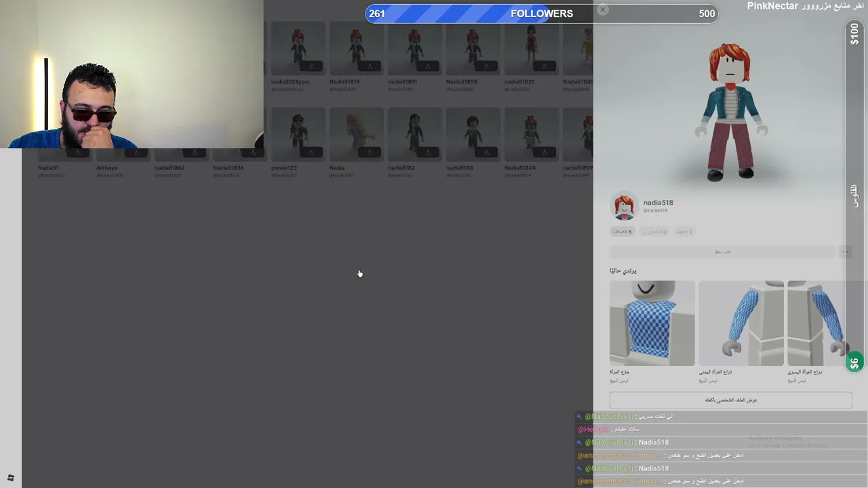
Task: Click the large nadia518 avatar 3D preview
Action: pyautogui.click(x=730, y=112)
